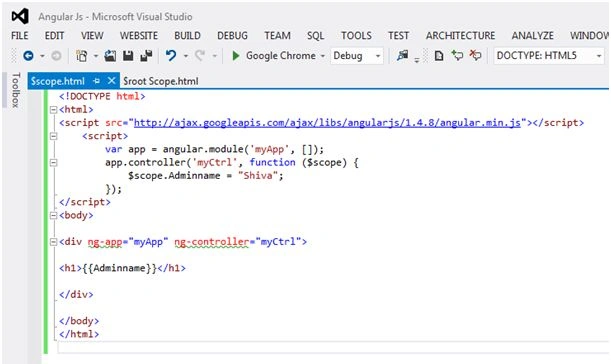Click the "Shiva" string literal

pos(258,176)
